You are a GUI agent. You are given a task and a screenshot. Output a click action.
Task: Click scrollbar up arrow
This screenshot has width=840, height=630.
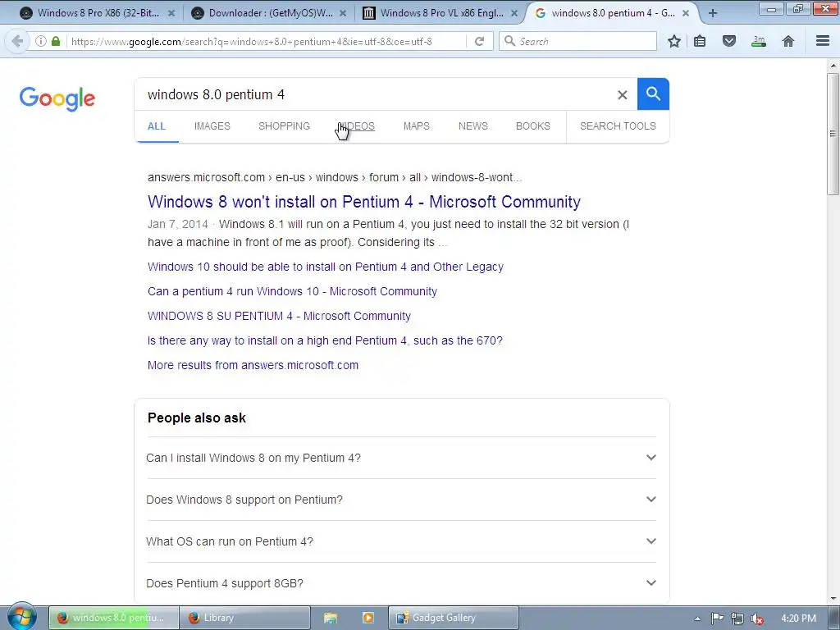[833, 66]
